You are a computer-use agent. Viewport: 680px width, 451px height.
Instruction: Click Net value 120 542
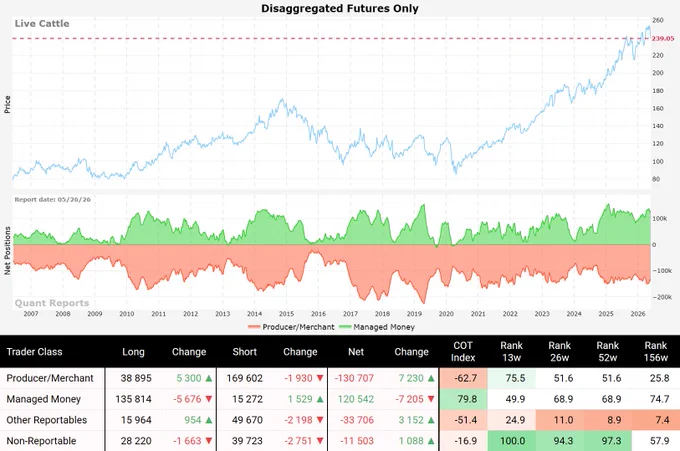(356, 399)
